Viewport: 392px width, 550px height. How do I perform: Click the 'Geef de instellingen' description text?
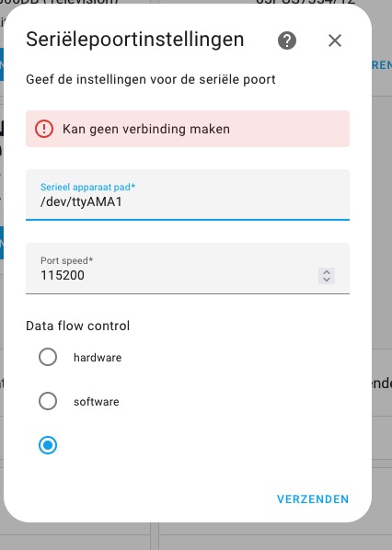151,80
